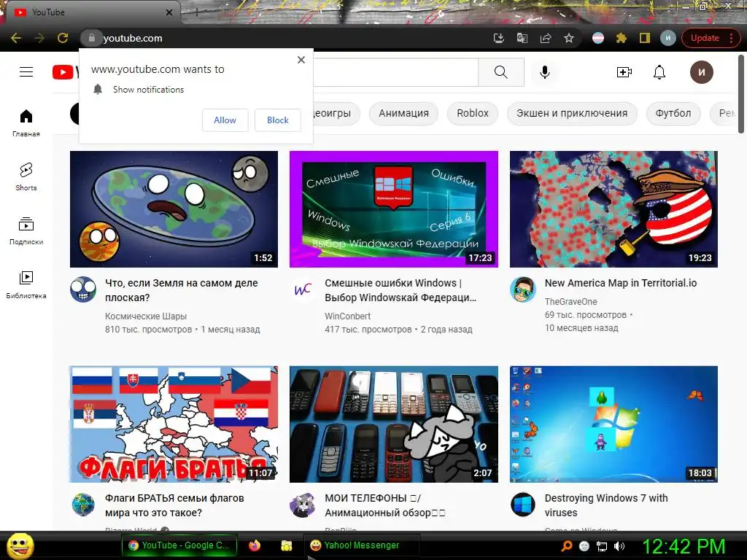The width and height of the screenshot is (747, 560).
Task: Open the Флаги Братья video thumbnail
Action: click(174, 424)
